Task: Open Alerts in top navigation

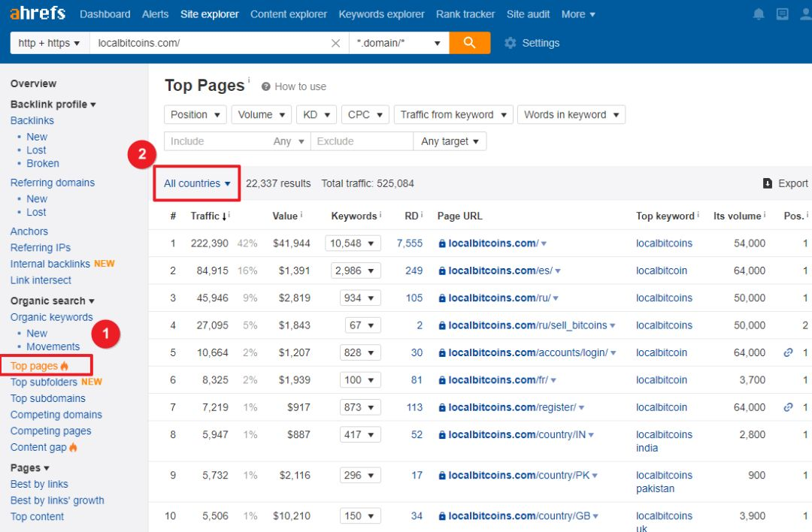Action: pos(156,14)
